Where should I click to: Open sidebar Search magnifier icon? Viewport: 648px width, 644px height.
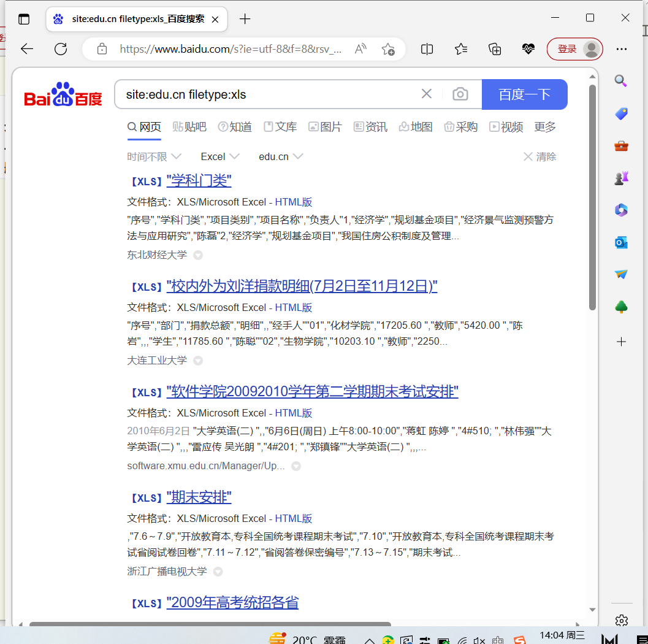click(x=621, y=80)
